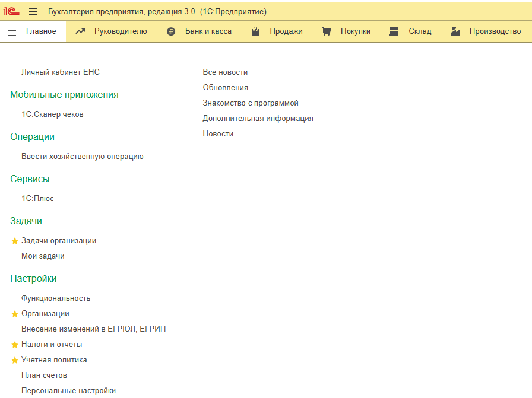532x398 pixels.
Task: Click the Мобильные приложения heading
Action: (64, 94)
